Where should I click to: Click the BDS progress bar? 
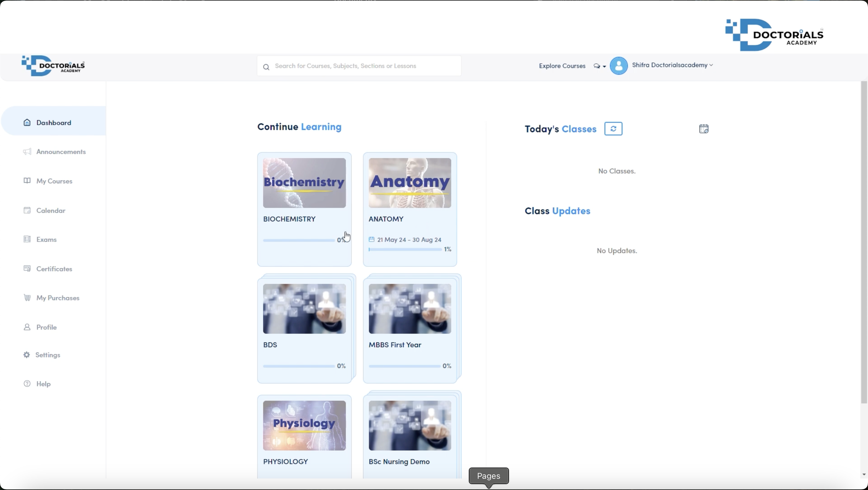pyautogui.click(x=299, y=366)
